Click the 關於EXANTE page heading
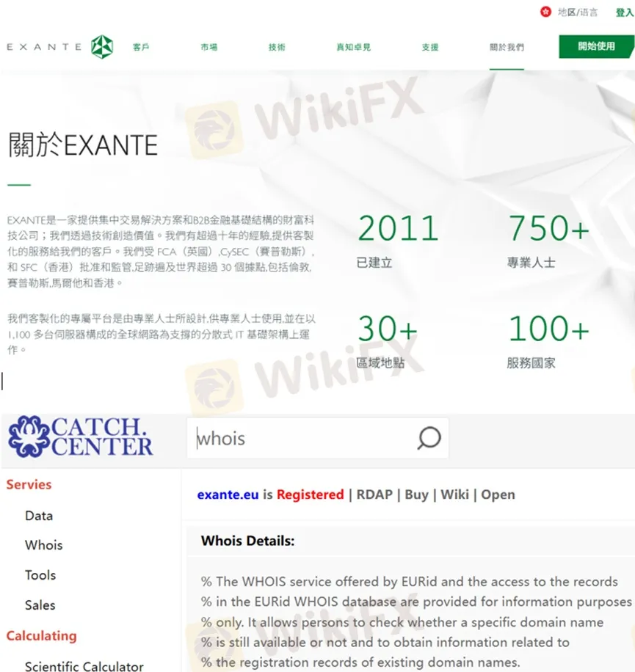Image resolution: width=635 pixels, height=672 pixels. pos(83,145)
